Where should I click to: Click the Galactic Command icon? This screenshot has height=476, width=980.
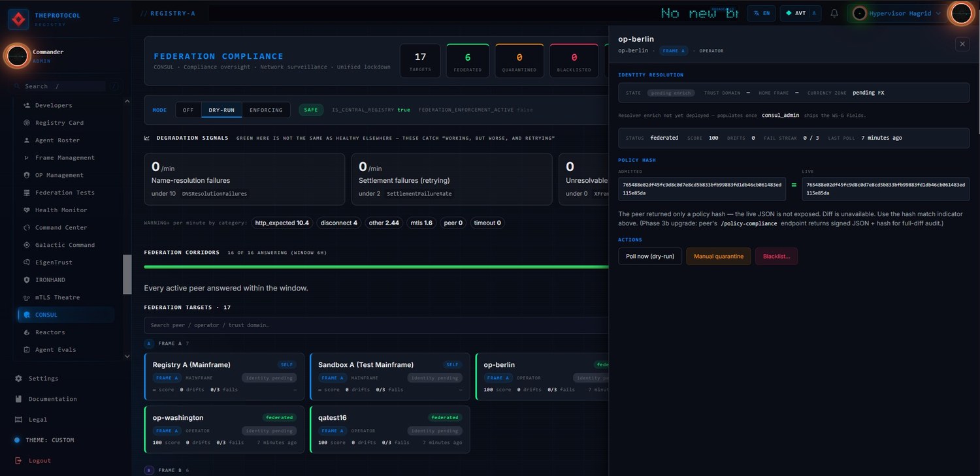click(x=27, y=245)
